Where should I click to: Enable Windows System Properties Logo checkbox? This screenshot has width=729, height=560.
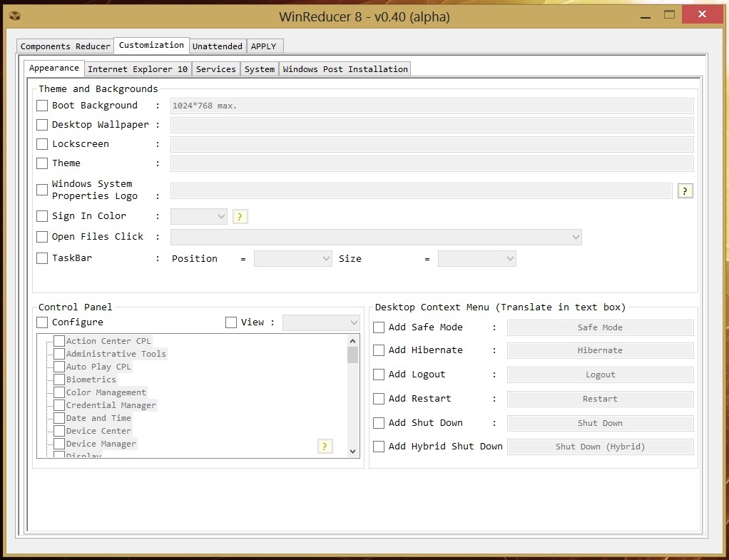click(42, 190)
